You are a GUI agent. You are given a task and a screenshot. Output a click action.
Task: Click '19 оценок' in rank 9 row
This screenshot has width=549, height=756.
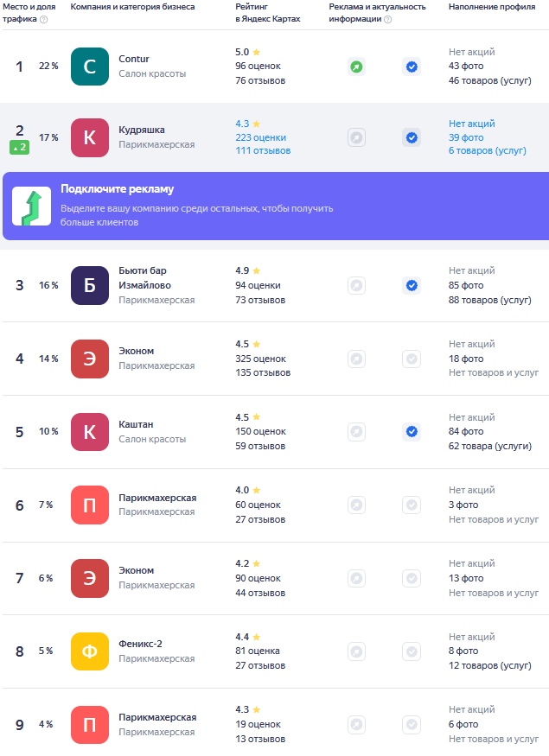click(x=259, y=724)
